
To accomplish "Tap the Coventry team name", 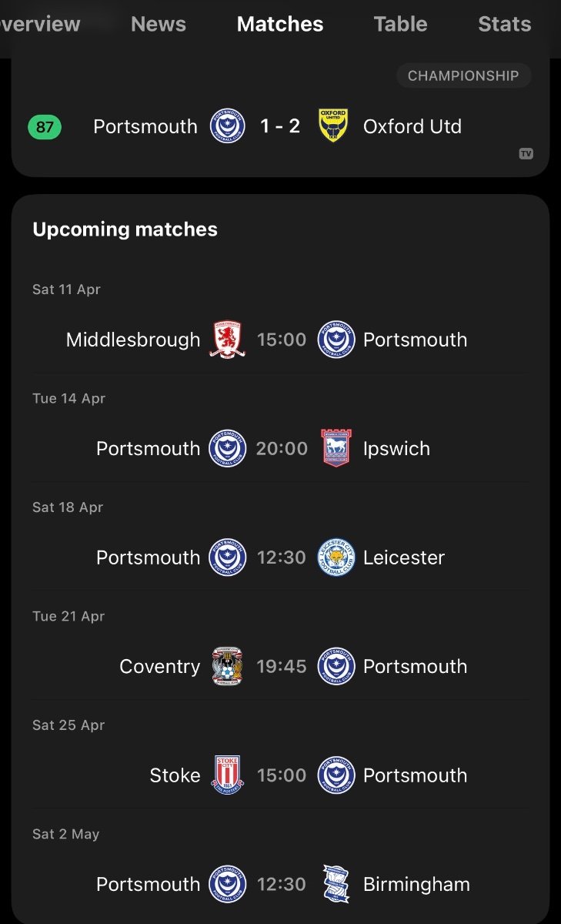I will [159, 666].
